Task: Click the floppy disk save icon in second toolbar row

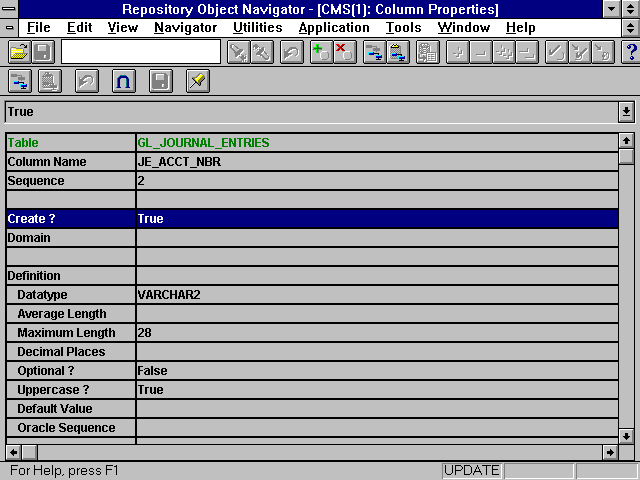Action: point(160,82)
